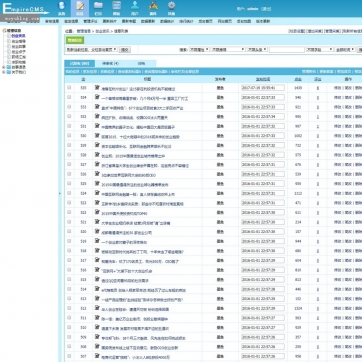Viewport: 362px width, 362px height.
Task: Switch to the 待审核 (4) tab
Action: [110, 63]
